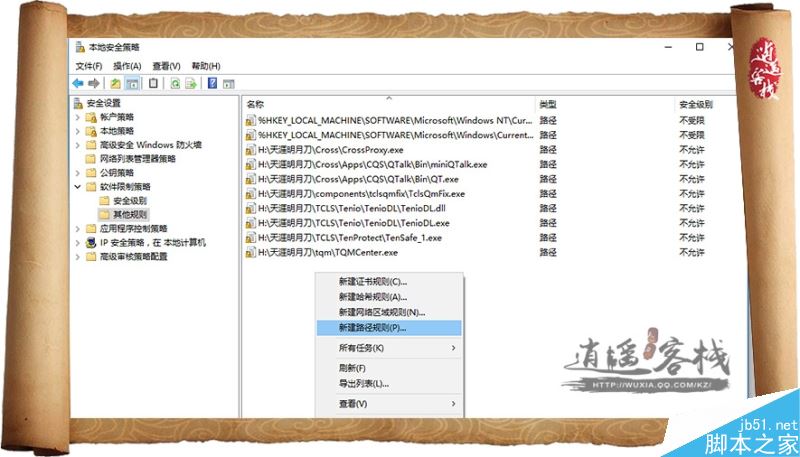Expand 高级安全 Windows 防火墙 node

click(78, 145)
